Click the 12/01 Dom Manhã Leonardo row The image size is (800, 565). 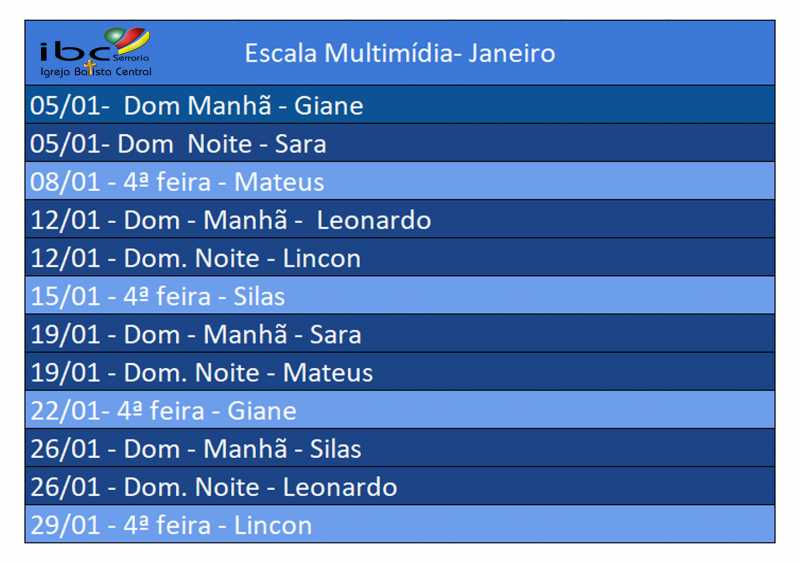(400, 219)
